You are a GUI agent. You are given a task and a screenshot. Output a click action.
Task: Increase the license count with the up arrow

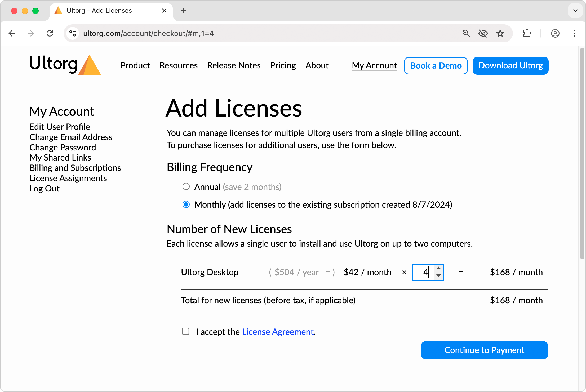(x=438, y=269)
